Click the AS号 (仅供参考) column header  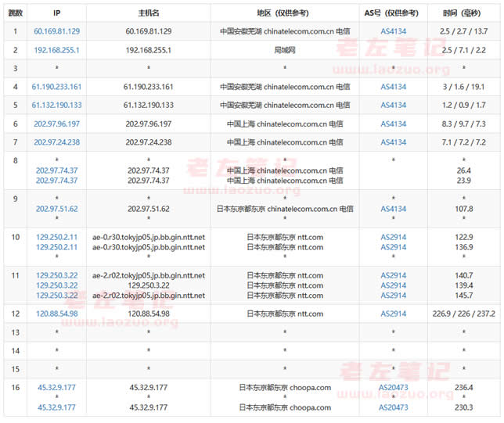tap(393, 13)
